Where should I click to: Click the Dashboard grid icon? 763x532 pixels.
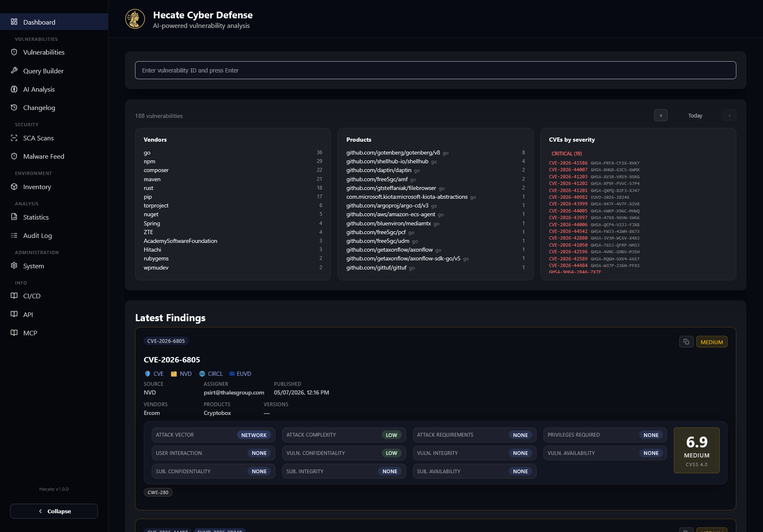[x=14, y=22]
